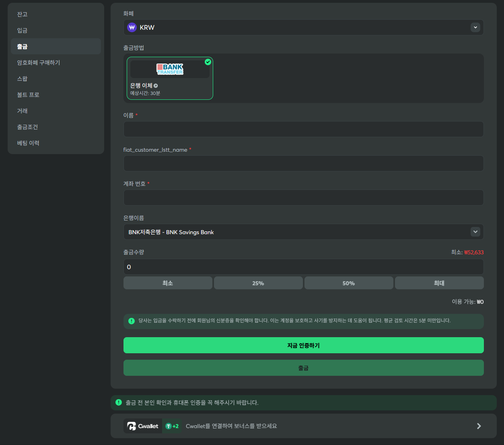Switch to 스왑 in the sidebar
Image resolution: width=504 pixels, height=445 pixels.
56,78
